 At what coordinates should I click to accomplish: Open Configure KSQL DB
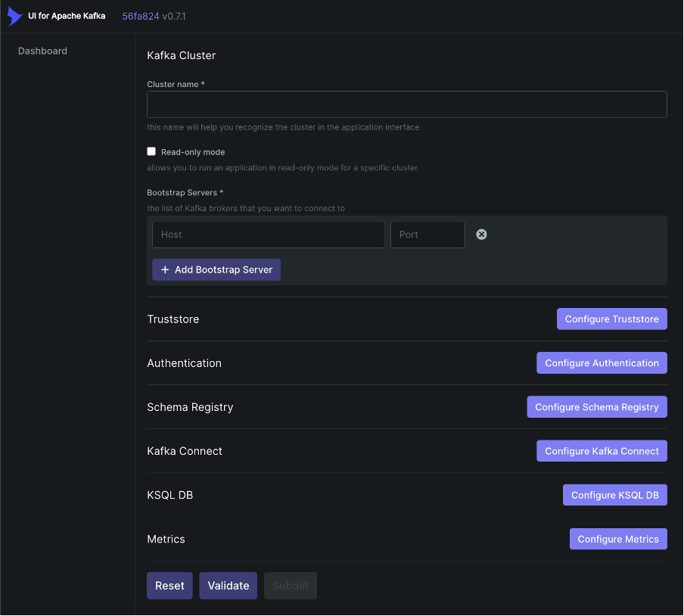tap(614, 495)
